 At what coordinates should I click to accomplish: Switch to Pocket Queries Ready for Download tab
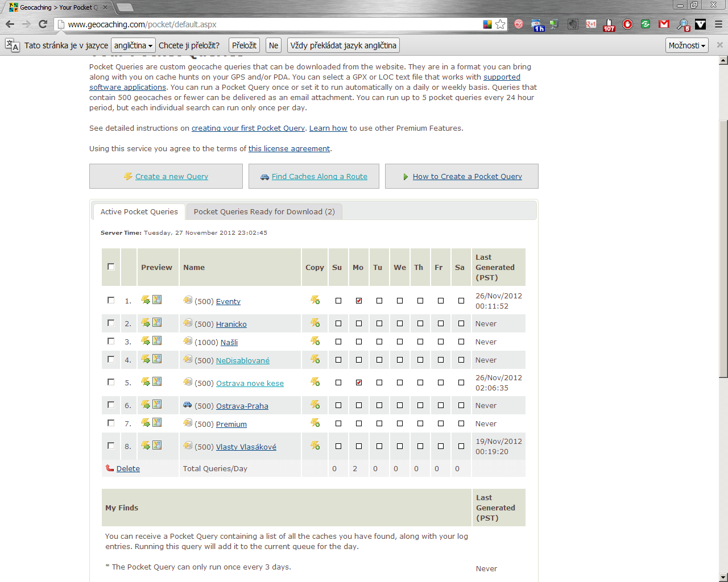(264, 211)
